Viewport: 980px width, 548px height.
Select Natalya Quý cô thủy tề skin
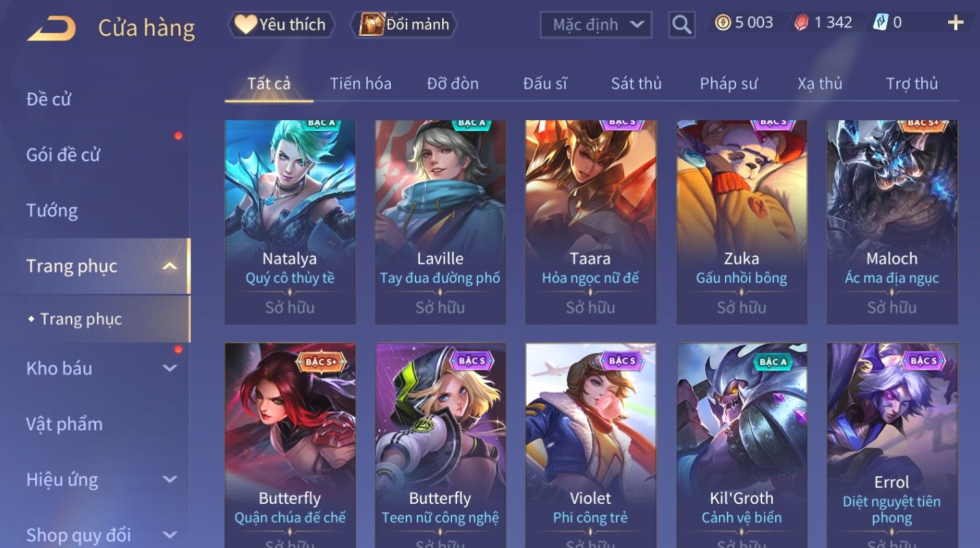click(290, 222)
